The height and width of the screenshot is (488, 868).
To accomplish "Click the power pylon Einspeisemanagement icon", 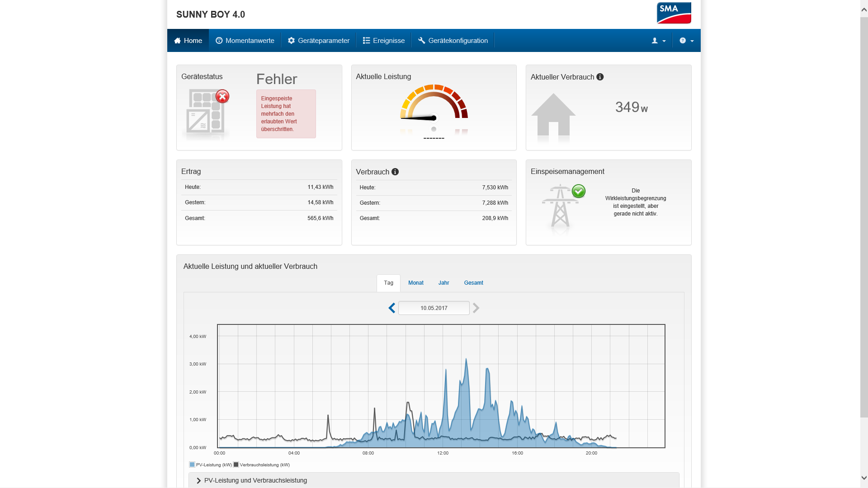I will coord(561,207).
